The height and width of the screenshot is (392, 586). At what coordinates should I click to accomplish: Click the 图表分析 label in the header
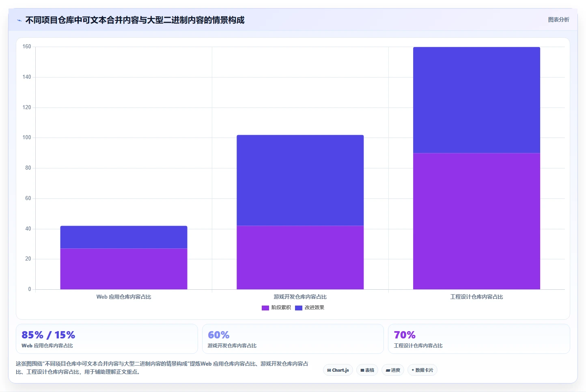[x=558, y=19]
